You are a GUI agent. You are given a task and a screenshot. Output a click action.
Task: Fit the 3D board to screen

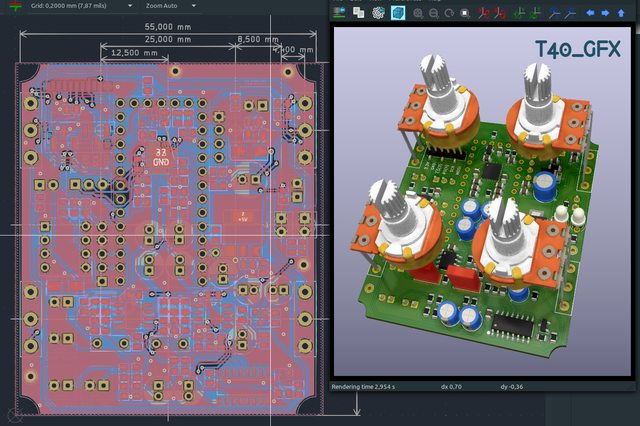465,13
